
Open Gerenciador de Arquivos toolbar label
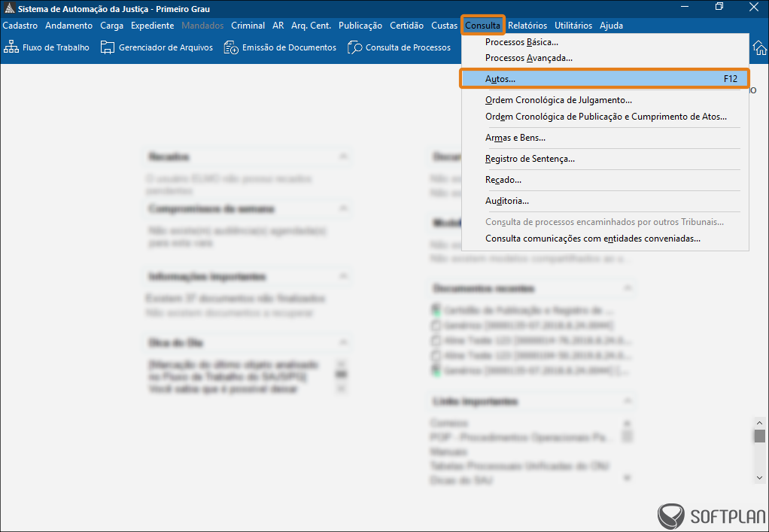pyautogui.click(x=166, y=47)
